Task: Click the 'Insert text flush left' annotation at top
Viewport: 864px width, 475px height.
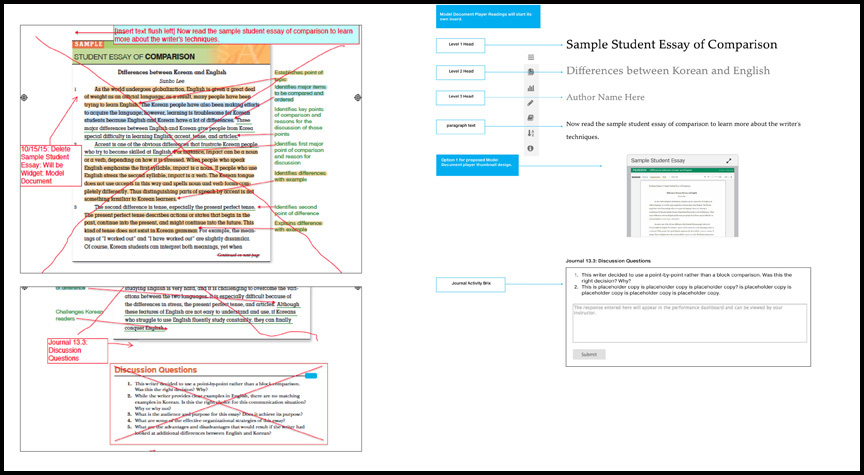Action: pos(236,35)
